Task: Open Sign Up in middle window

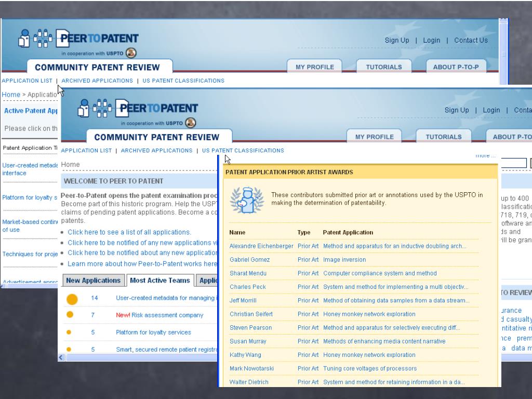Action: [x=456, y=110]
